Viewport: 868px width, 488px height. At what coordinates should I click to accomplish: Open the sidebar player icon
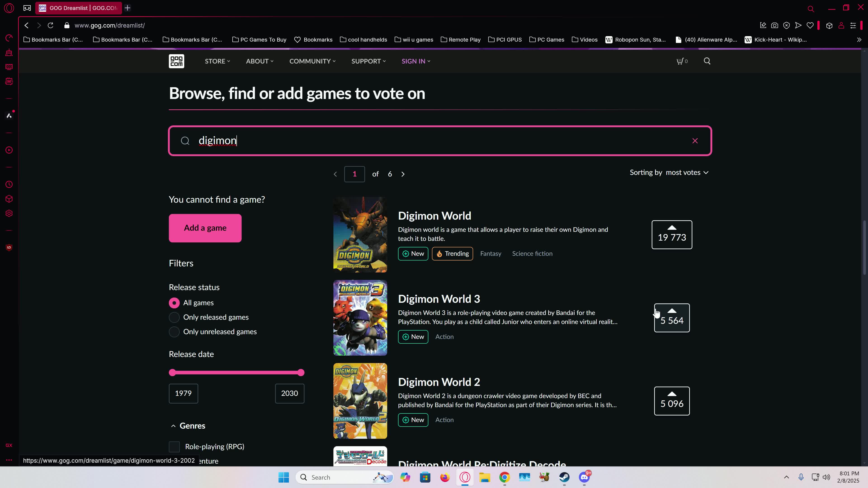tap(9, 150)
